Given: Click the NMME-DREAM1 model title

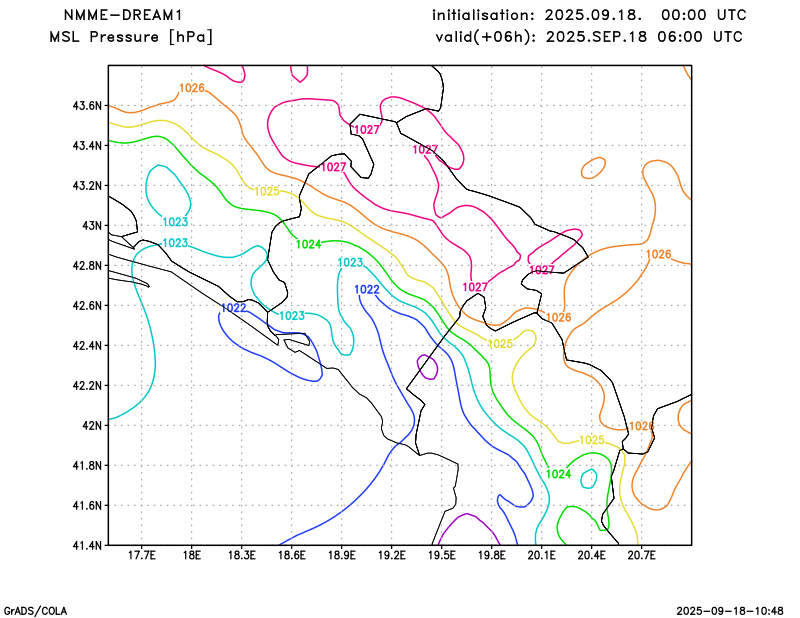Looking at the screenshot, I should pos(122,15).
